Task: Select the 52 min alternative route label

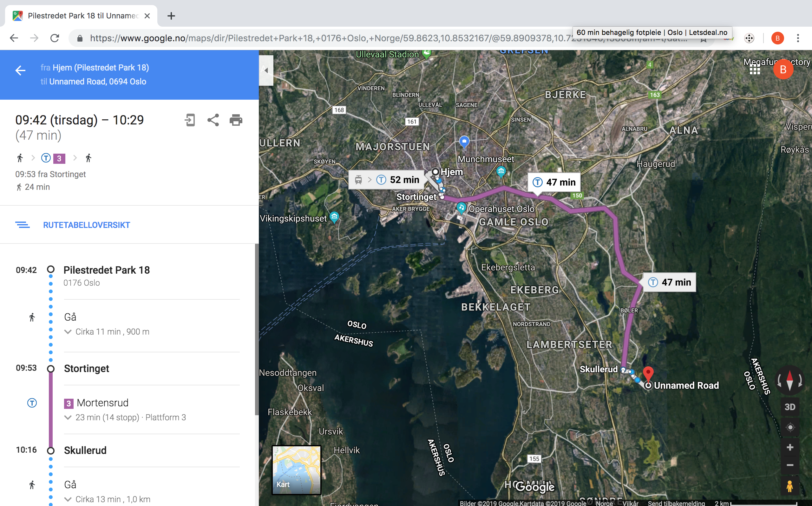Action: 387,180
